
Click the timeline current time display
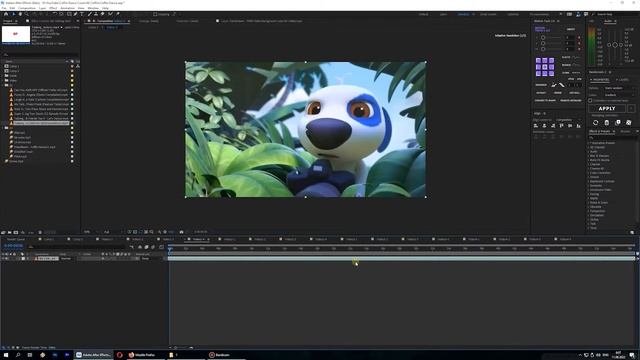13,246
